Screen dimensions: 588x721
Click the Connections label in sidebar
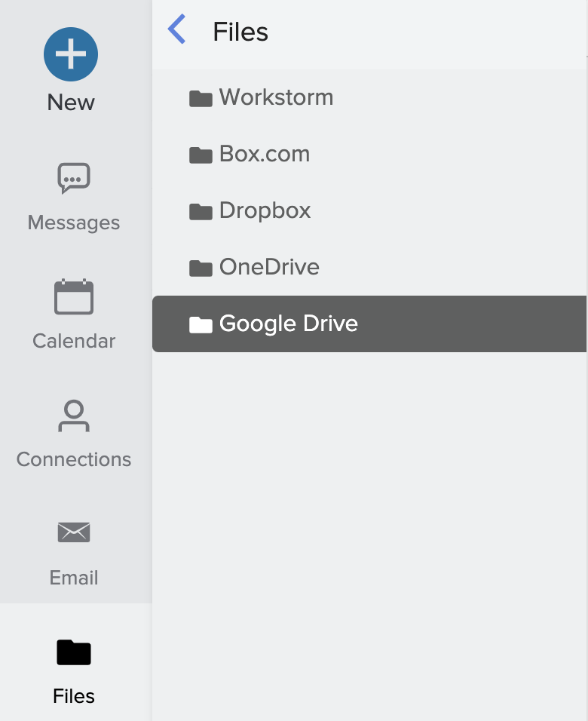(x=74, y=459)
